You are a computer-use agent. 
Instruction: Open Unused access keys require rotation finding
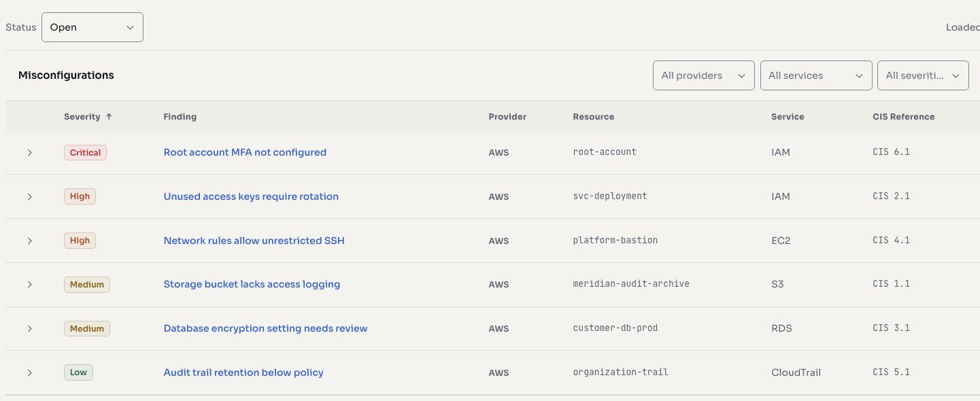(251, 196)
